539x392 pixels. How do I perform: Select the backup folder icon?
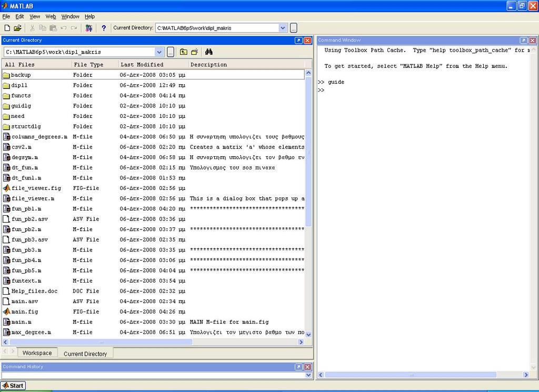tap(6, 75)
